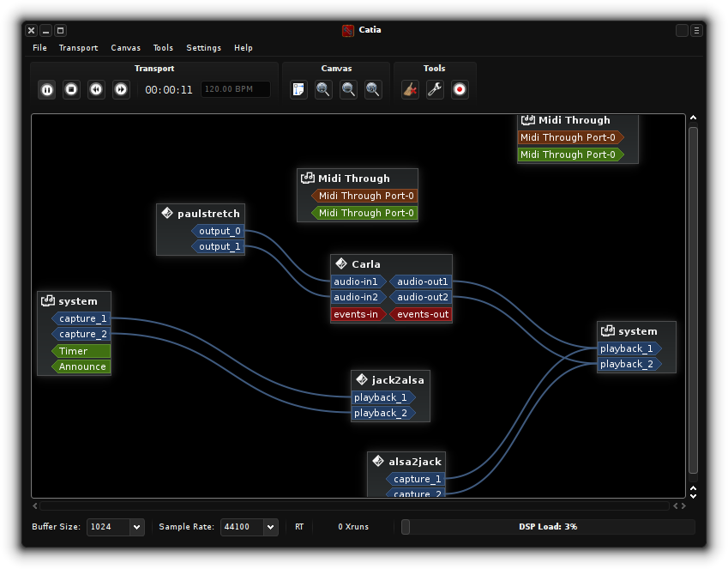The width and height of the screenshot is (728, 569).
Task: Open the title bar menu icon
Action: 696,31
